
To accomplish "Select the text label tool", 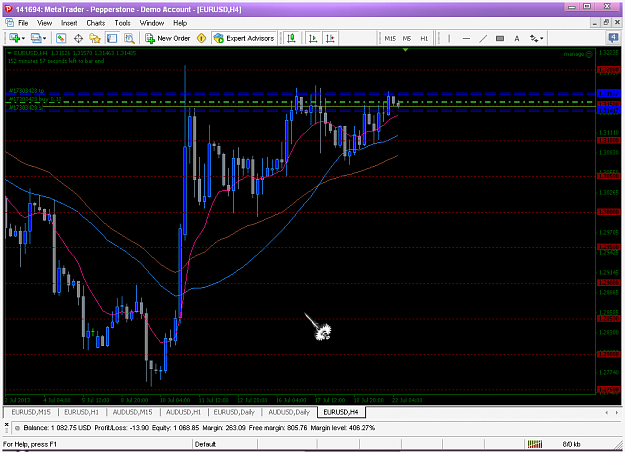I will pos(517,38).
